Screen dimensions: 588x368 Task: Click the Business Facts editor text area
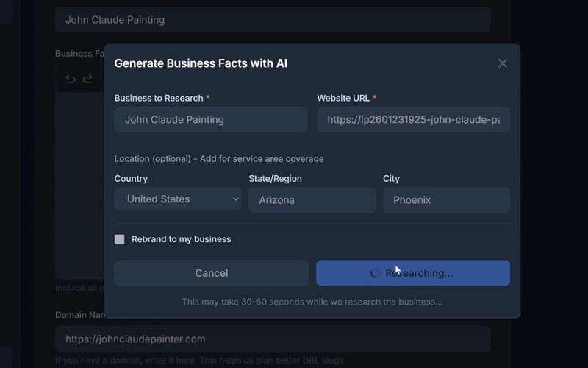(x=79, y=184)
